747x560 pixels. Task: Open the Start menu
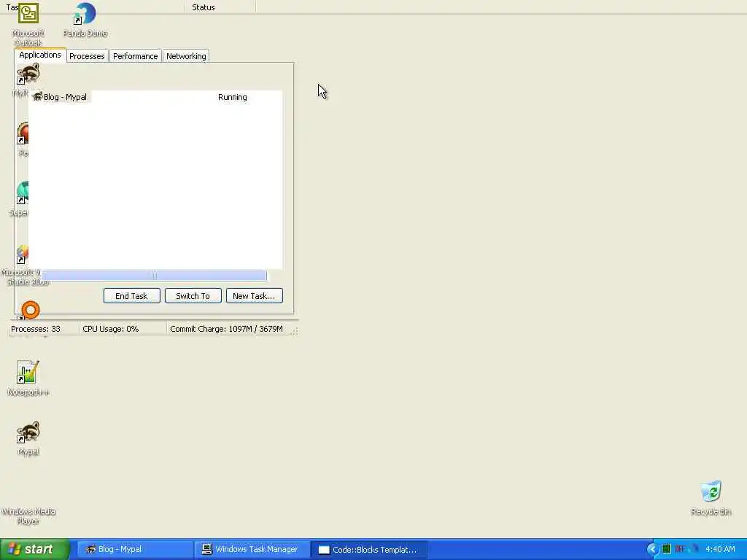click(x=35, y=549)
